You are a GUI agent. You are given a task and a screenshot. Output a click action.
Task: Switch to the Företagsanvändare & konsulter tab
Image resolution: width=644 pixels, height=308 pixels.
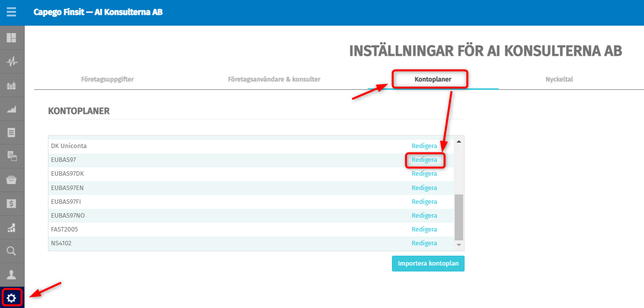274,79
